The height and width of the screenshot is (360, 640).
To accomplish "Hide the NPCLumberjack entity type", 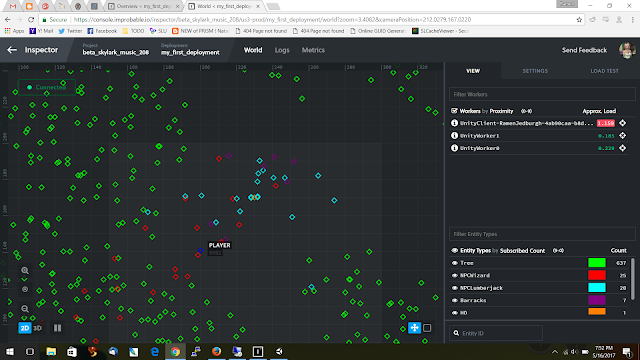I will (454, 288).
